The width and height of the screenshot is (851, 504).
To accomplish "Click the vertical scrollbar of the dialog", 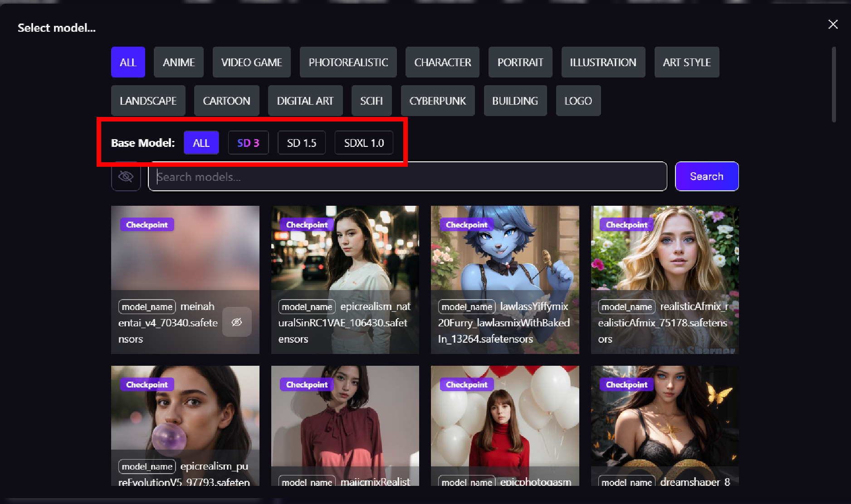I will 834,84.
